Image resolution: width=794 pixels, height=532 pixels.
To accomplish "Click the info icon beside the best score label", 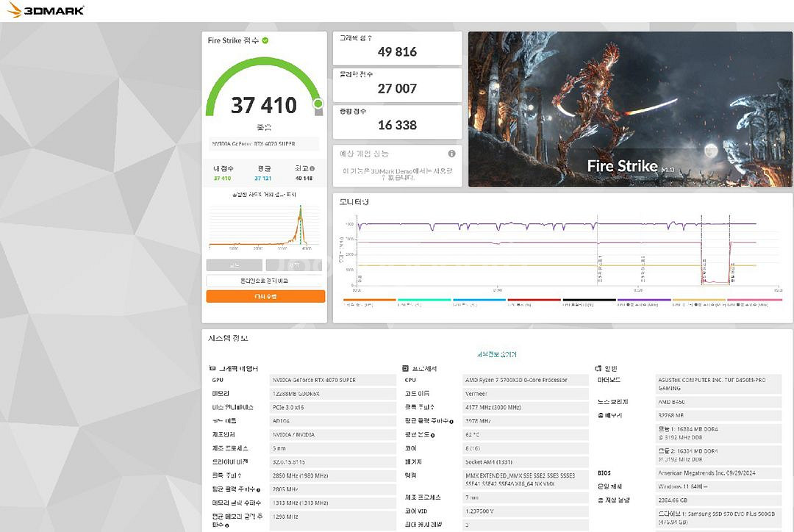I will click(x=312, y=168).
